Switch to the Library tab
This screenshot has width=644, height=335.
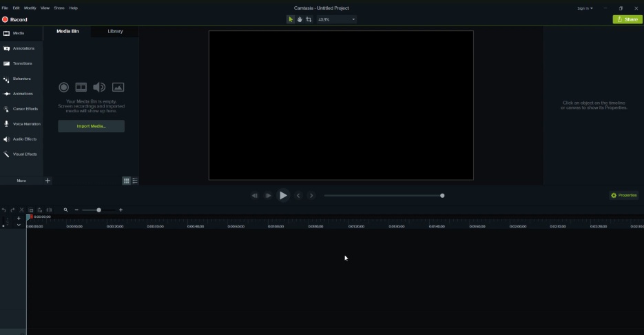click(115, 31)
